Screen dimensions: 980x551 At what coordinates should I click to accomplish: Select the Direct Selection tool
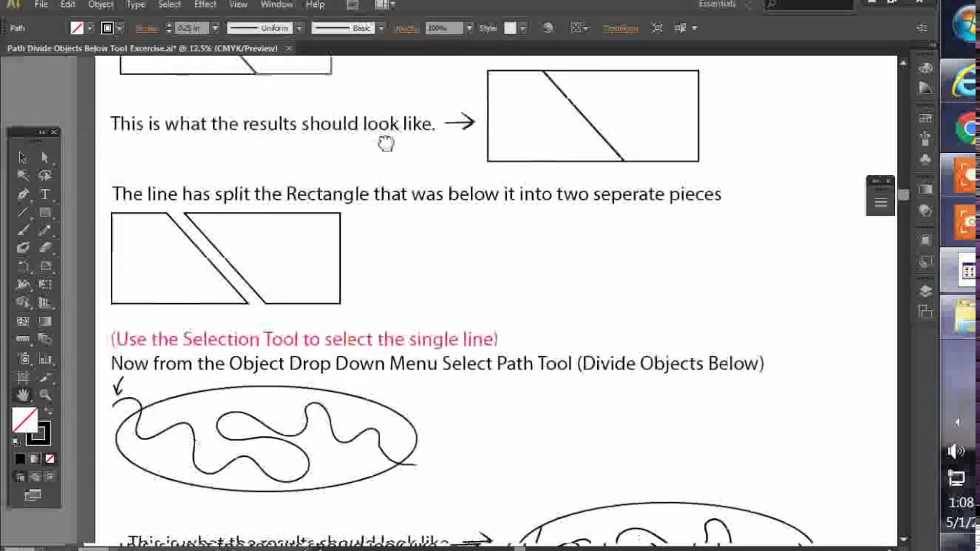pyautogui.click(x=44, y=157)
